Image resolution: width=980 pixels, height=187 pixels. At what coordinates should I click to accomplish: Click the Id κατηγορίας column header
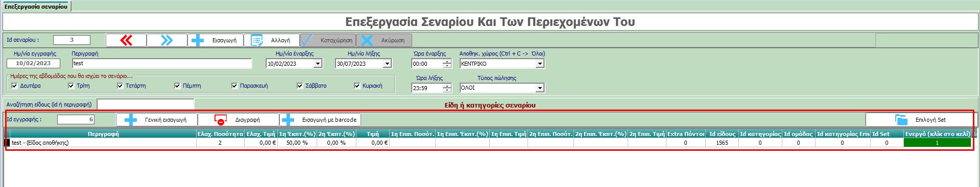point(760,134)
